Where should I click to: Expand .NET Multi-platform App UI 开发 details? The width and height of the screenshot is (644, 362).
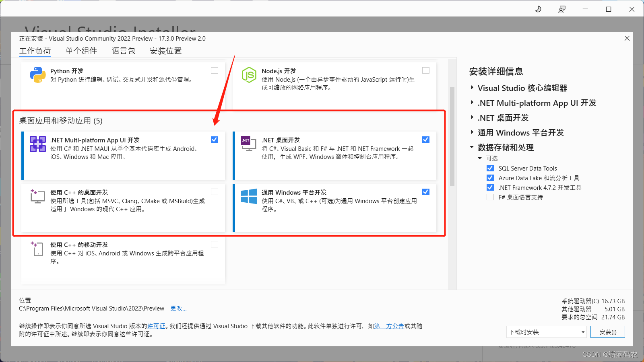tap(472, 103)
